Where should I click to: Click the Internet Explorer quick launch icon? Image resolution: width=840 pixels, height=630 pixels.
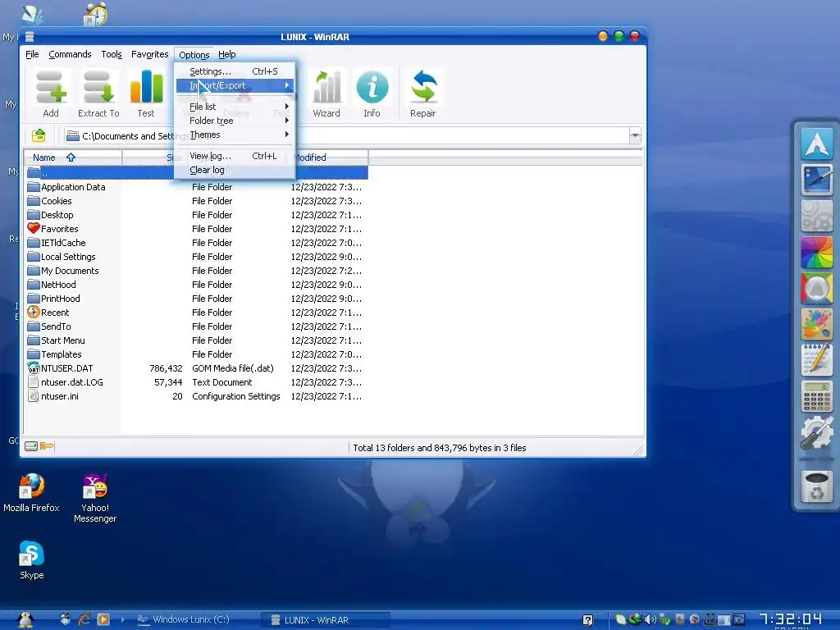pos(84,619)
